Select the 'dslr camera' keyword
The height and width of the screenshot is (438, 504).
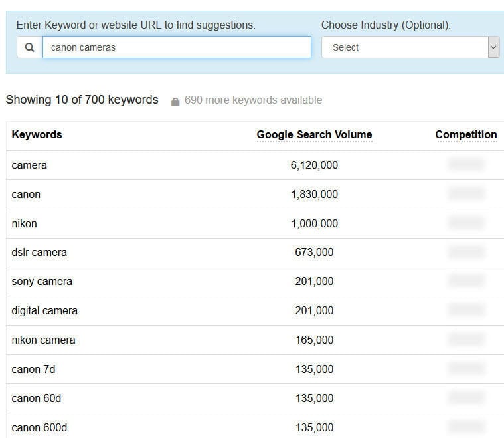[x=39, y=253]
